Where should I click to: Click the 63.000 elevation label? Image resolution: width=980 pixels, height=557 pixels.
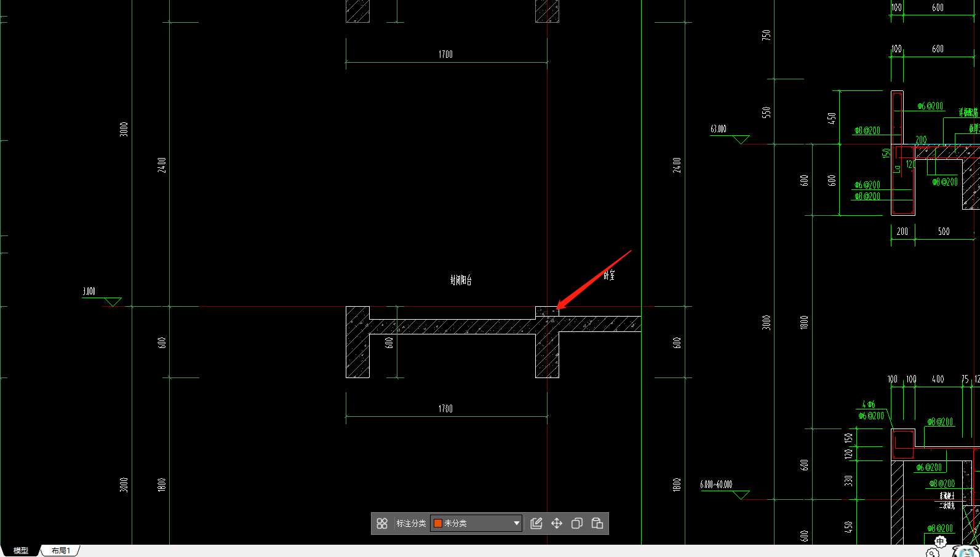point(719,129)
